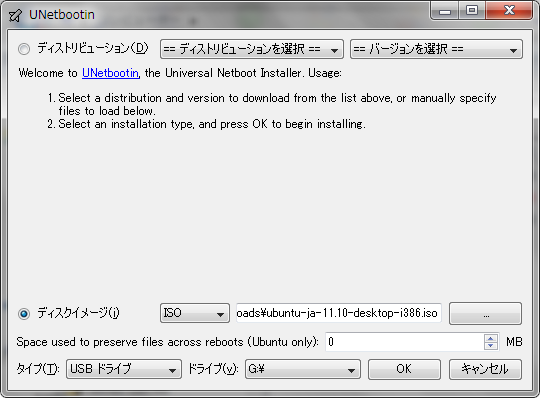Click the 'タイプ(T):' label
Image resolution: width=540 pixels, height=398 pixels.
click(x=38, y=369)
